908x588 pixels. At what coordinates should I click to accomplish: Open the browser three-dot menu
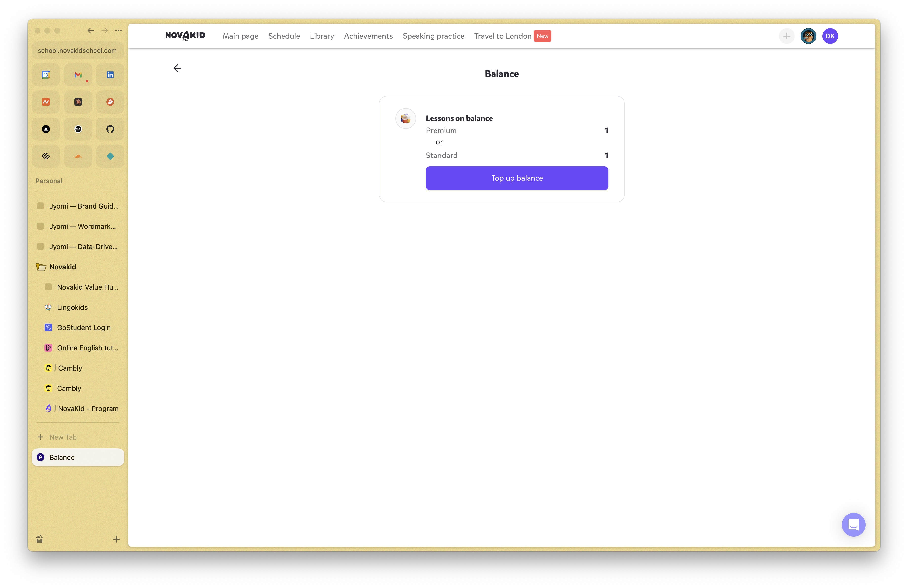click(119, 31)
